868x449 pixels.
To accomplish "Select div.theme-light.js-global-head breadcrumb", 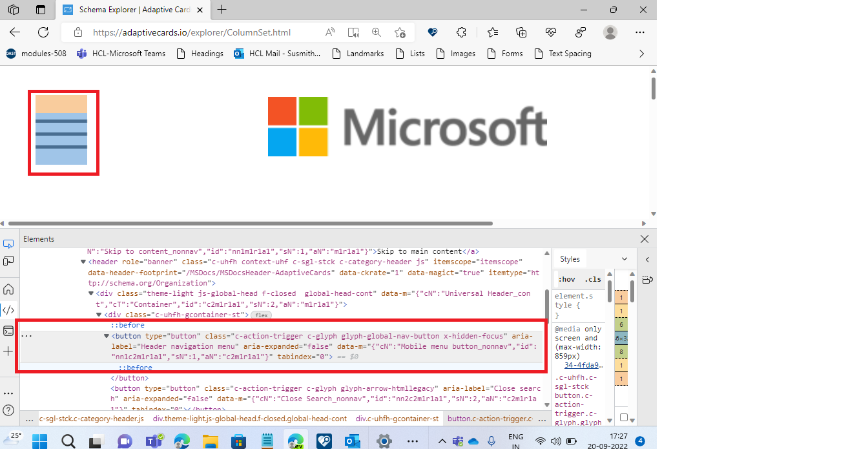I will pos(250,419).
